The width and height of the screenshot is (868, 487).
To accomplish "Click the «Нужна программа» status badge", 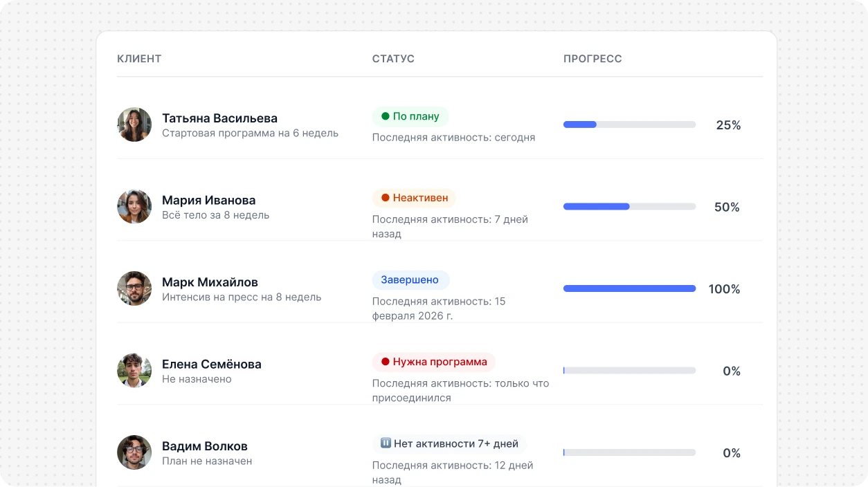I will [x=434, y=362].
